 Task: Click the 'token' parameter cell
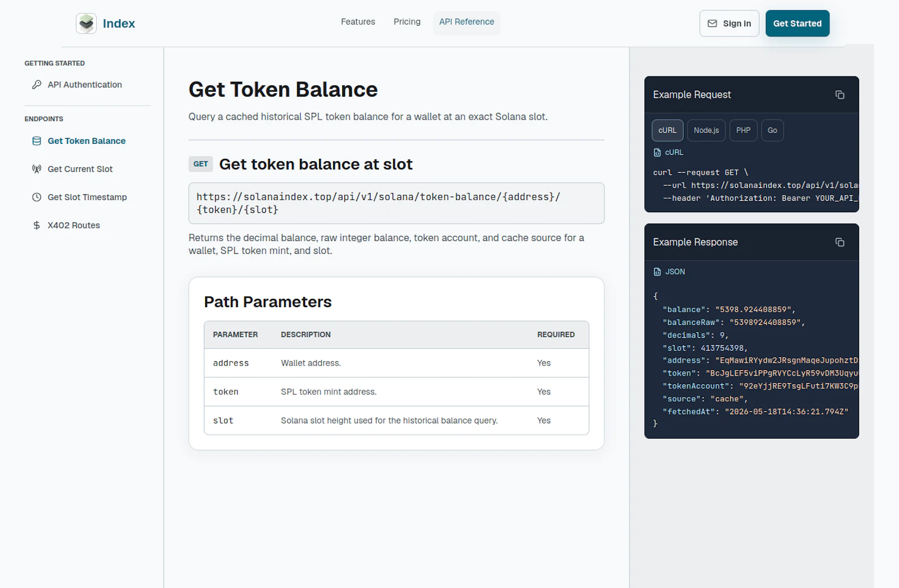(226, 392)
